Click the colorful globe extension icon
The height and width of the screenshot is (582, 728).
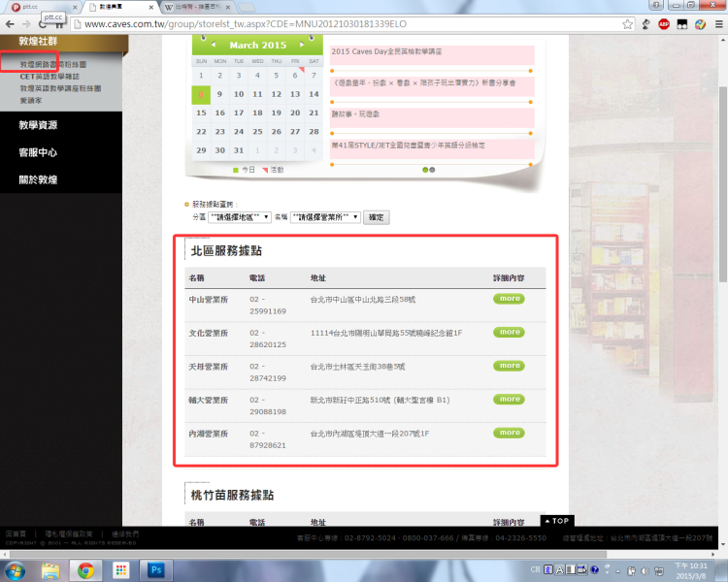click(x=700, y=24)
